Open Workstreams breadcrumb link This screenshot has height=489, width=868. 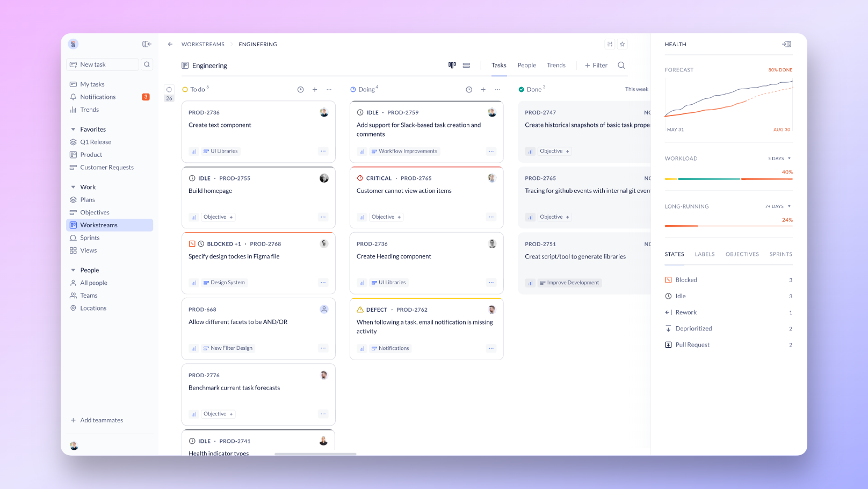point(203,44)
